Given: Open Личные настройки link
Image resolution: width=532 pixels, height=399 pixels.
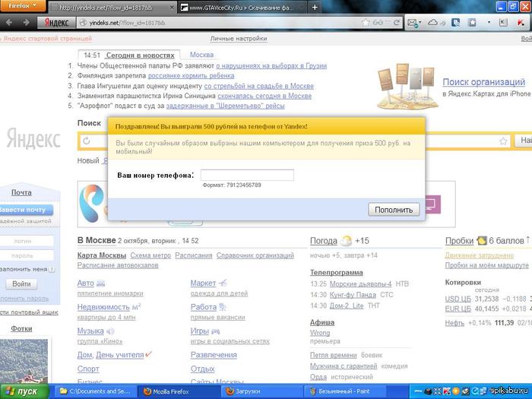Looking at the screenshot, I should point(239,39).
